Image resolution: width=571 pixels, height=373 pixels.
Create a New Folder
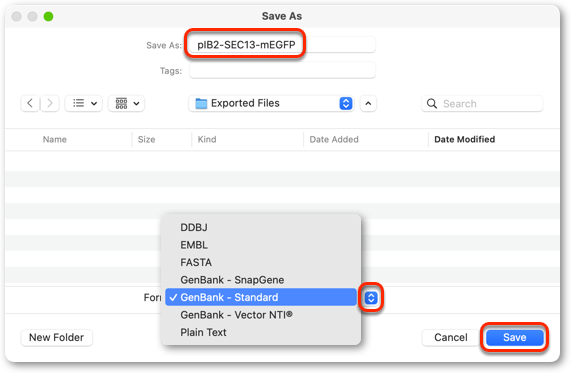click(x=56, y=338)
